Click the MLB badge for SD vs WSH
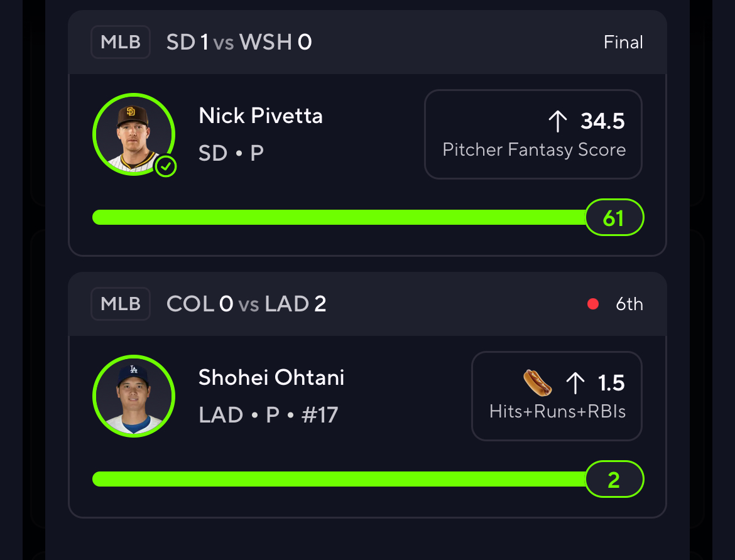The height and width of the screenshot is (560, 735). (121, 42)
